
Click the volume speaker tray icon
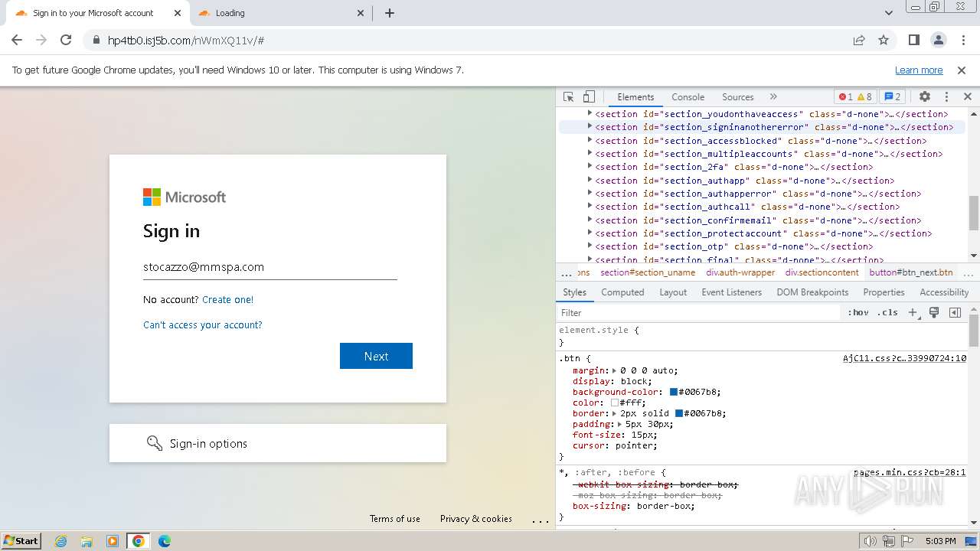point(871,541)
